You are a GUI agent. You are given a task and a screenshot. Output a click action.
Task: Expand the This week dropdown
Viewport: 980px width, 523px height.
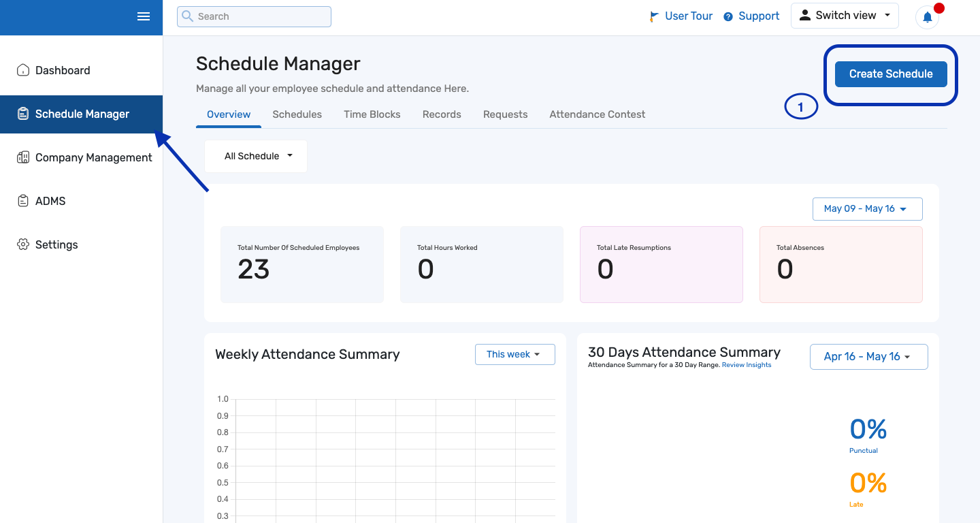pos(514,354)
